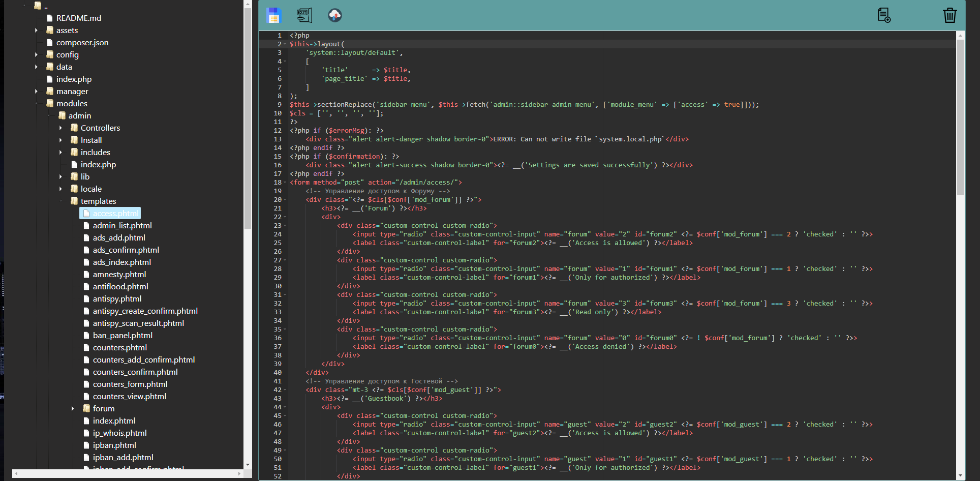Open admin_list.phtml file
Screen dimensions: 980x481
point(122,225)
